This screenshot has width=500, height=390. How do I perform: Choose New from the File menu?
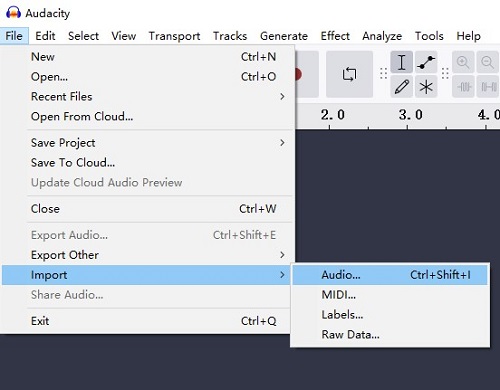point(148,57)
